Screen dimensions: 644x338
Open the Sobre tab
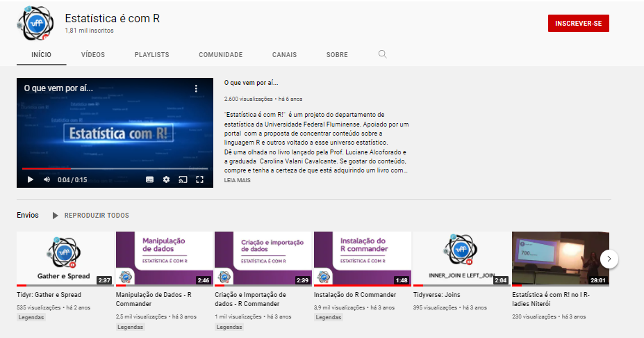[x=337, y=55]
